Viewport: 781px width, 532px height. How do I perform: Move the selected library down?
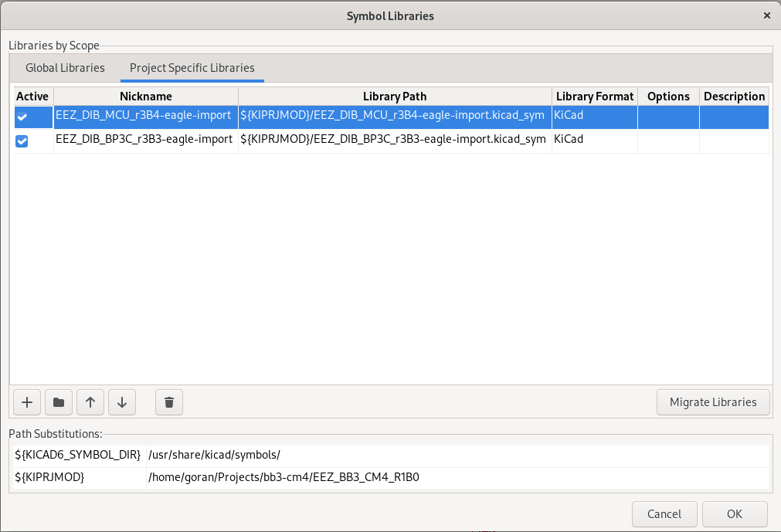tap(122, 402)
